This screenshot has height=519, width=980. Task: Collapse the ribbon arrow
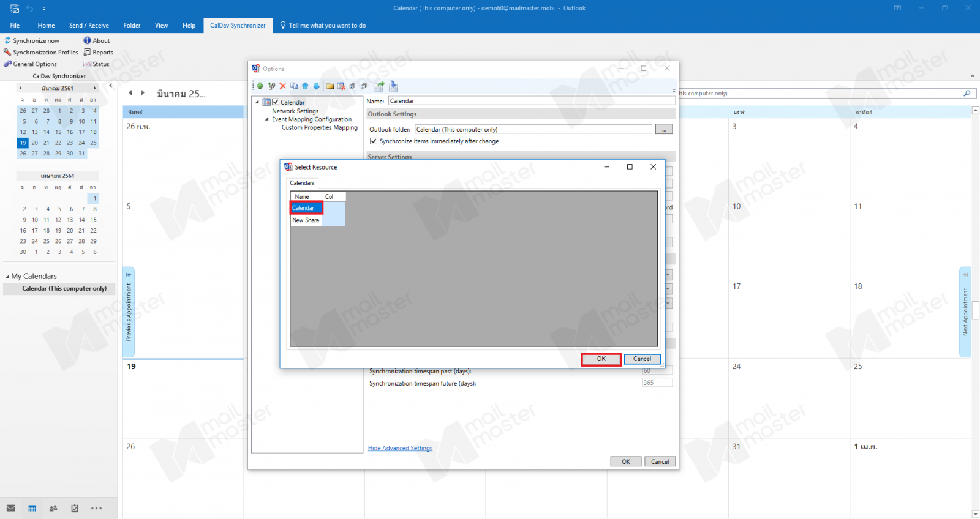coord(973,76)
